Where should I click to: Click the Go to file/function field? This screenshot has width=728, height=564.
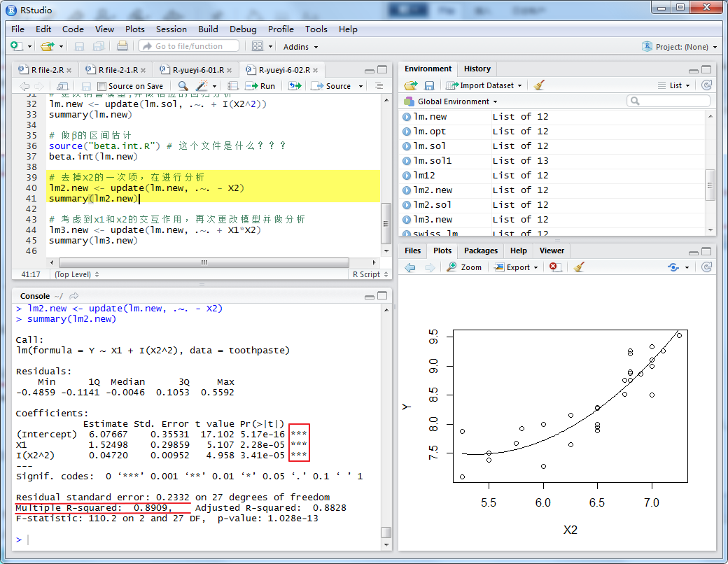click(x=189, y=46)
